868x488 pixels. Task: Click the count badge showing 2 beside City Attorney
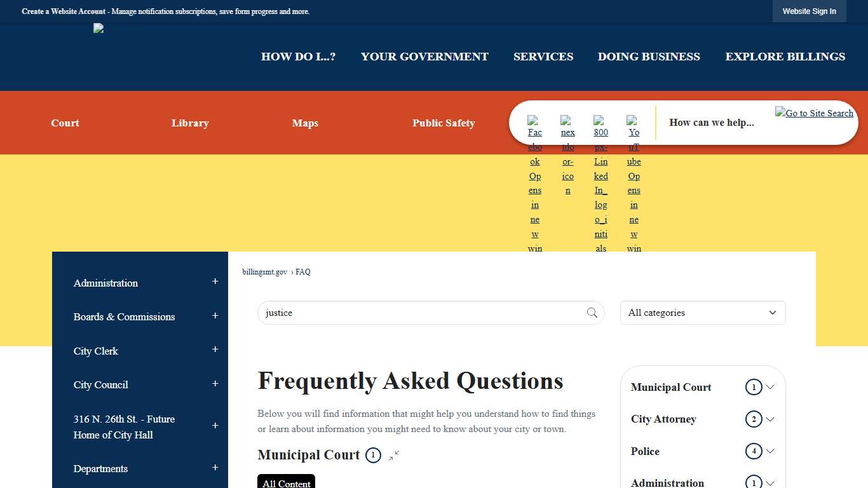(x=753, y=419)
